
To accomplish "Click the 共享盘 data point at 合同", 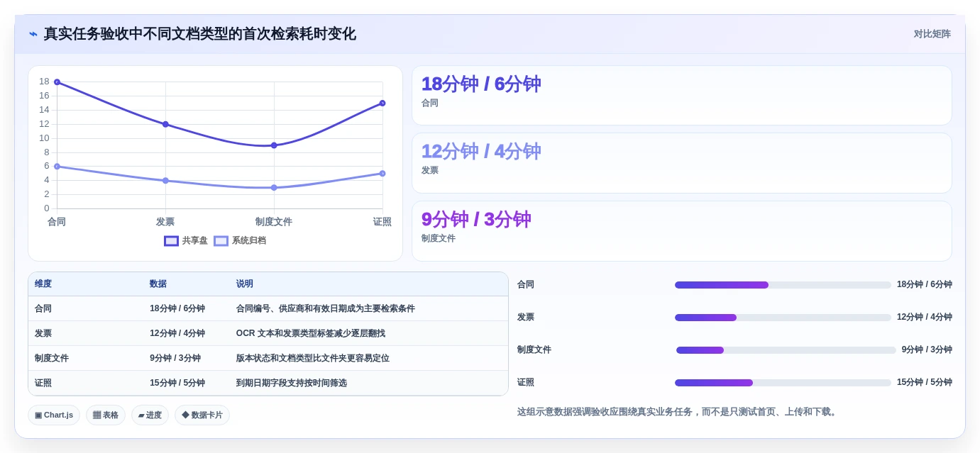I will pos(57,82).
